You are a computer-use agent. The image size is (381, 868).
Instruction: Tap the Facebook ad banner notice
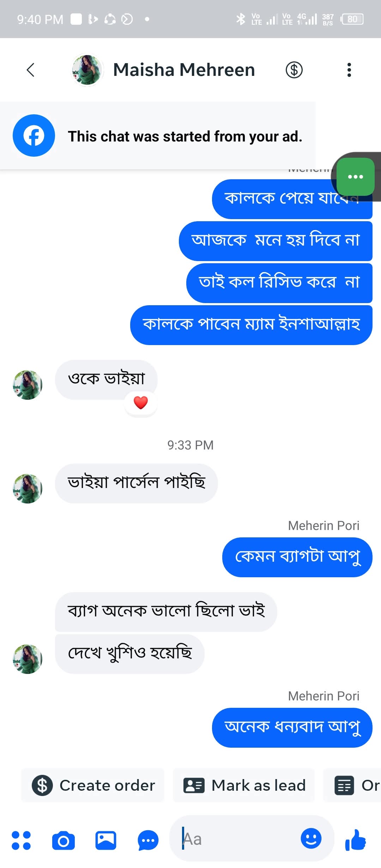click(158, 136)
